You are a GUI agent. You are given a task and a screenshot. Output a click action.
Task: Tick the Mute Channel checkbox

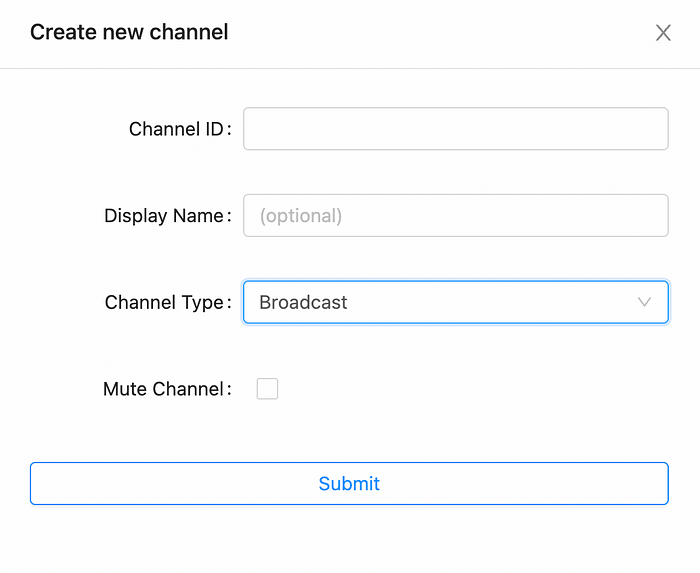pos(267,389)
